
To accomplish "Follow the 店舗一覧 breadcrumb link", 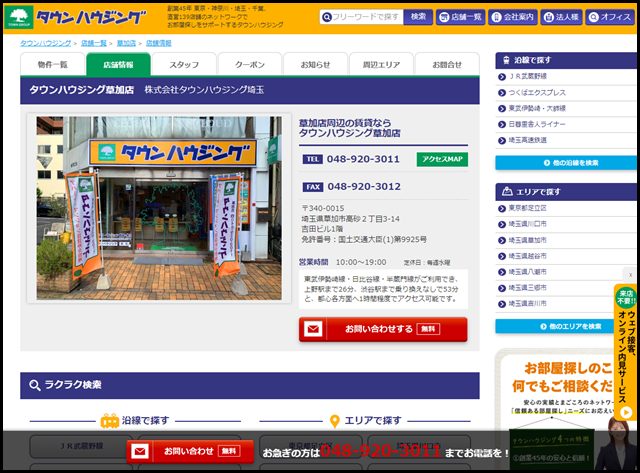I will 94,43.
